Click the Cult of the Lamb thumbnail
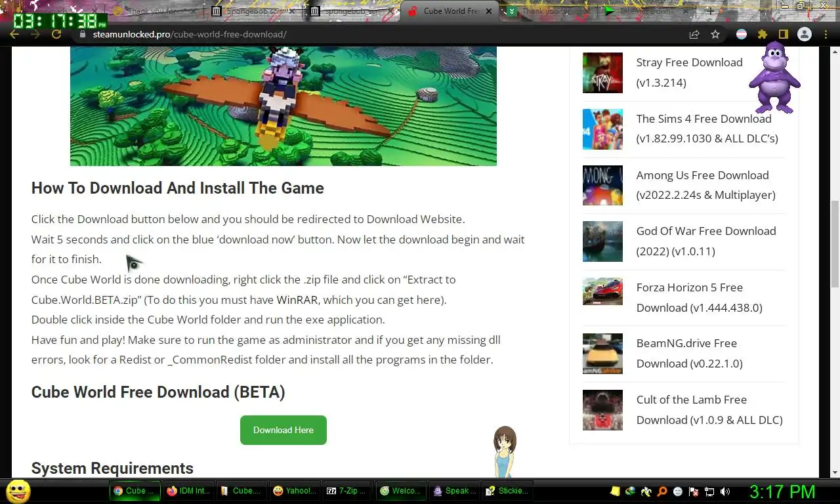The image size is (840, 504). [x=602, y=410]
